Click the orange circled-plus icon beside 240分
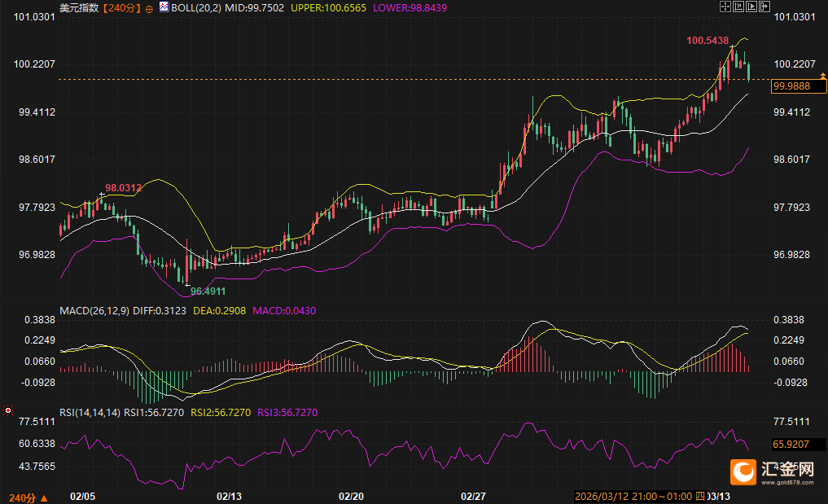 point(149,7)
